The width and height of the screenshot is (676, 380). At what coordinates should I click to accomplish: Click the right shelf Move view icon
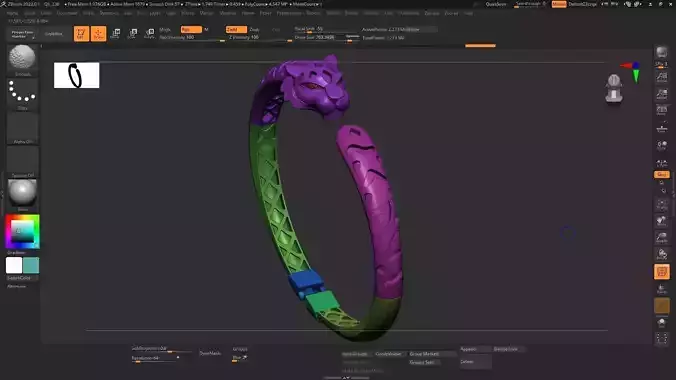coord(661,221)
